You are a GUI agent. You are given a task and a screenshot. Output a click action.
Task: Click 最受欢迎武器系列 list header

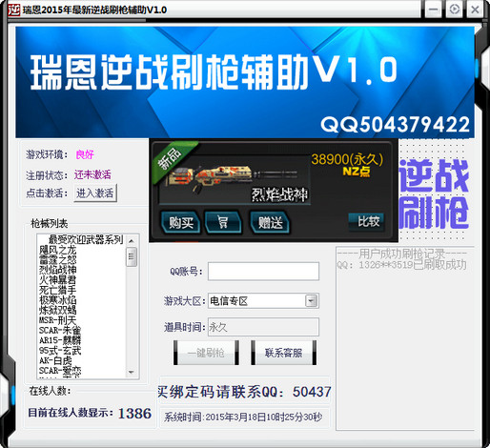tap(86, 239)
